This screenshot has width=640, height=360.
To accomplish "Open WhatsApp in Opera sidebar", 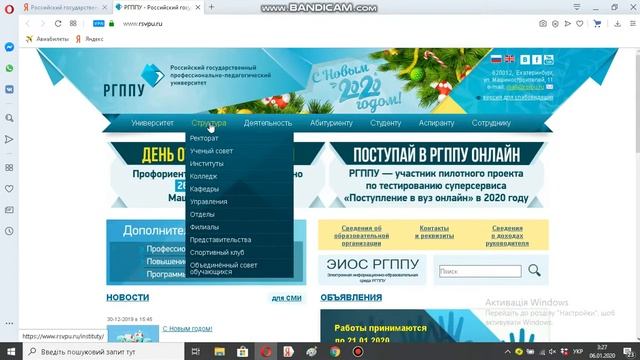I will (x=9, y=68).
